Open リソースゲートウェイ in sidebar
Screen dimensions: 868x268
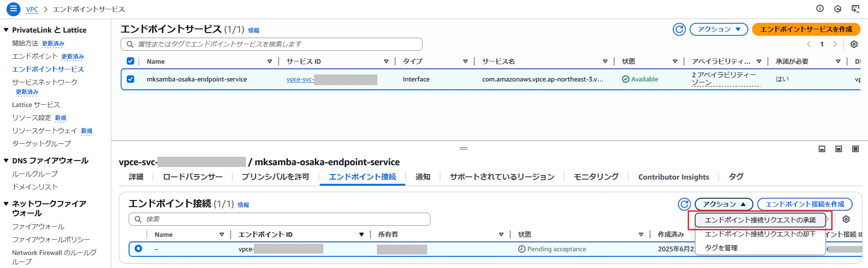(45, 131)
